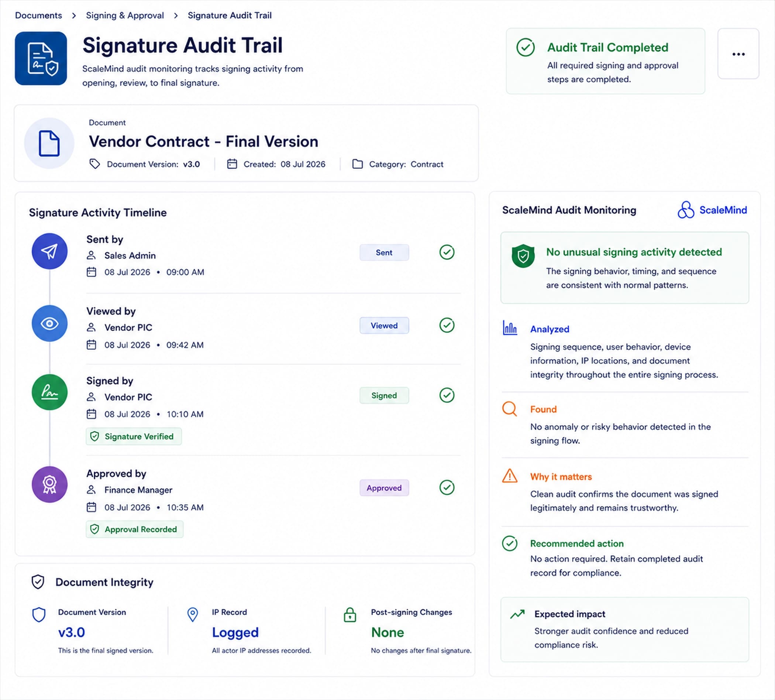Click the Document Version tag icon

pos(94,164)
